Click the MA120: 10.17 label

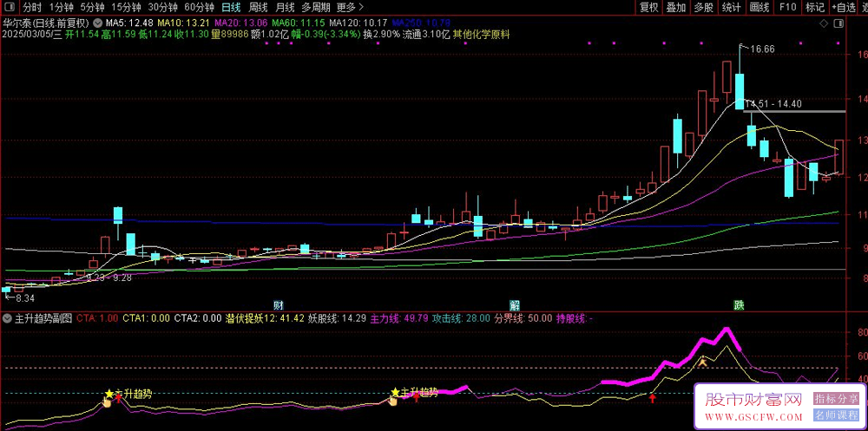coord(358,23)
